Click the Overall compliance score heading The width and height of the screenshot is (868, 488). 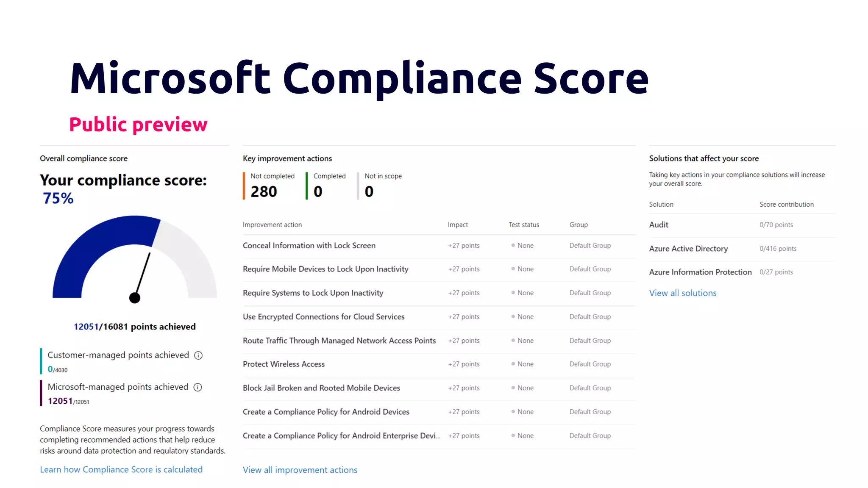click(x=83, y=158)
